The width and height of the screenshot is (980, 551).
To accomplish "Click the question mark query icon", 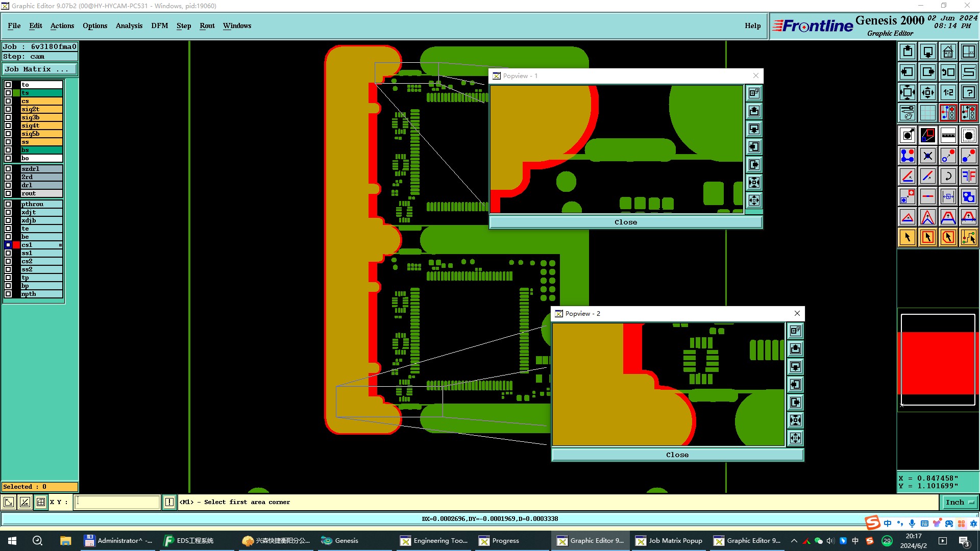I will click(968, 92).
